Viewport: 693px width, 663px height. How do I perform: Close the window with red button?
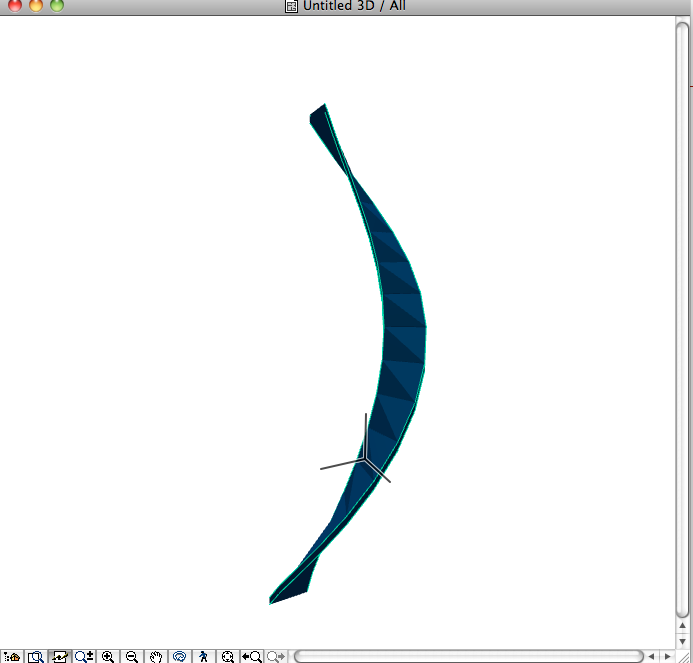click(15, 5)
